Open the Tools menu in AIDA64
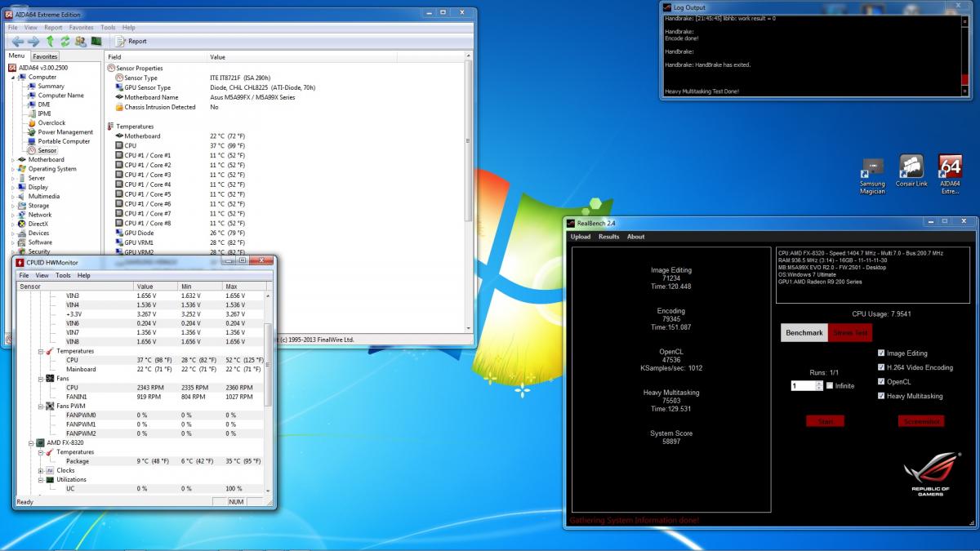The image size is (980, 551). point(108,27)
